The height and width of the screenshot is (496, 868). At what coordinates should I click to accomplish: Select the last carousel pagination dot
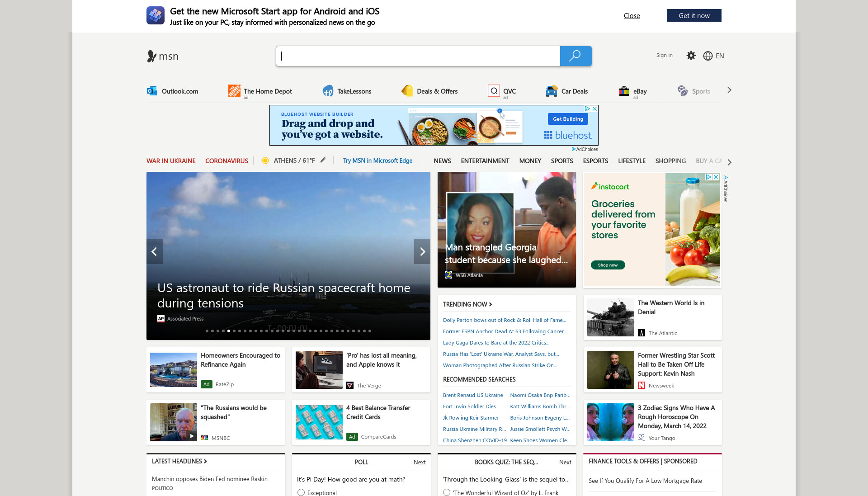(x=370, y=331)
